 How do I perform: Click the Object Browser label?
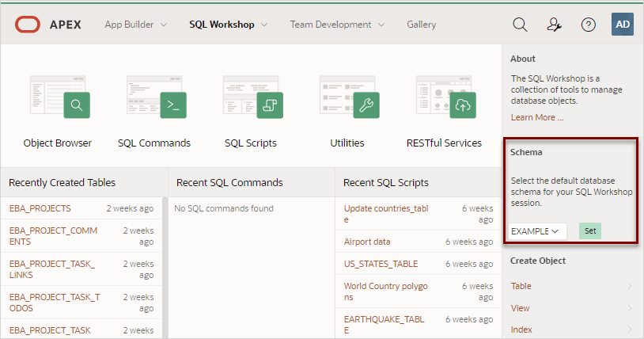pos(58,143)
